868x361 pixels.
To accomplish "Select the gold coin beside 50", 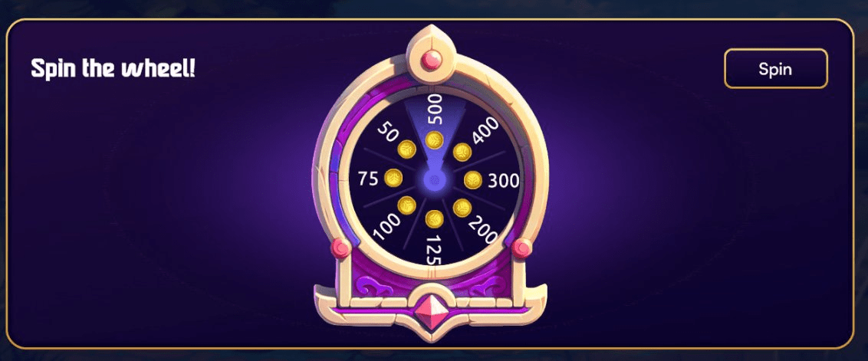I will pyautogui.click(x=407, y=149).
